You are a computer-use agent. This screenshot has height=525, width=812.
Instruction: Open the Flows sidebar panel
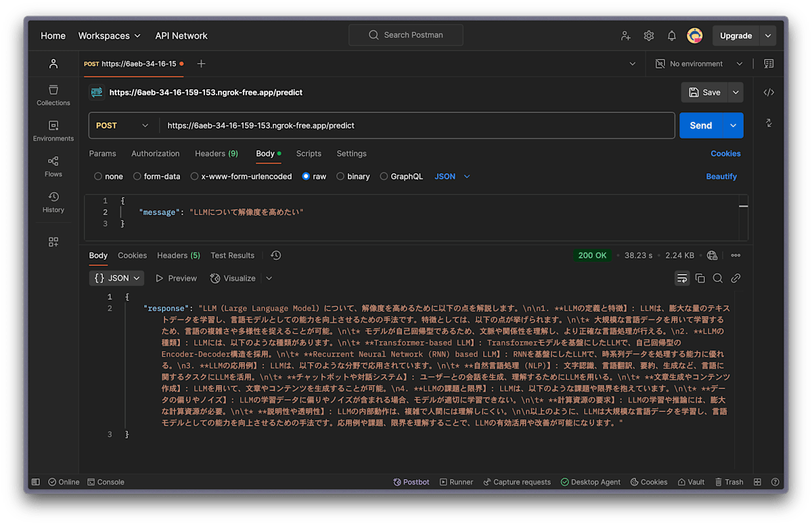(x=53, y=166)
